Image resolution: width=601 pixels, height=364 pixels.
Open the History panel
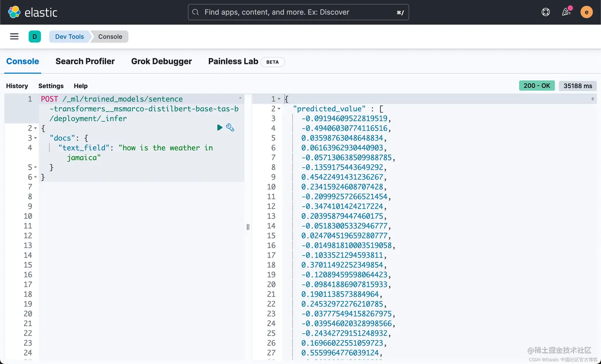[17, 86]
